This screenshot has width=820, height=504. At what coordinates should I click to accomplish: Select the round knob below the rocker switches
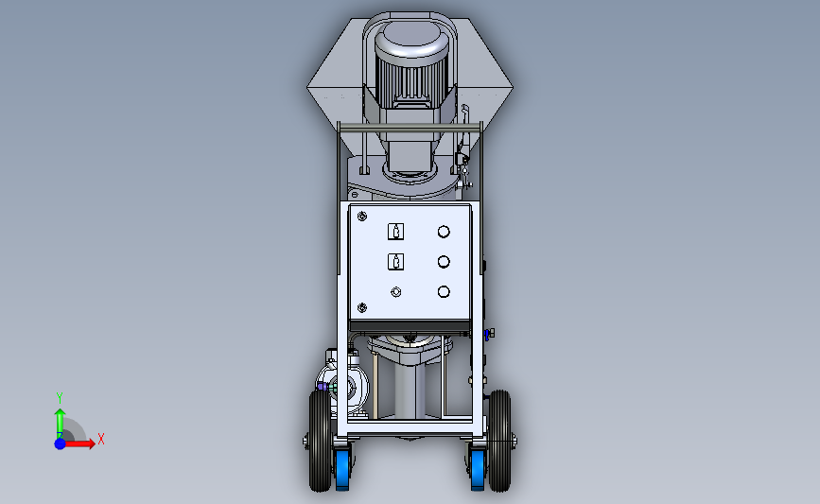tap(396, 292)
